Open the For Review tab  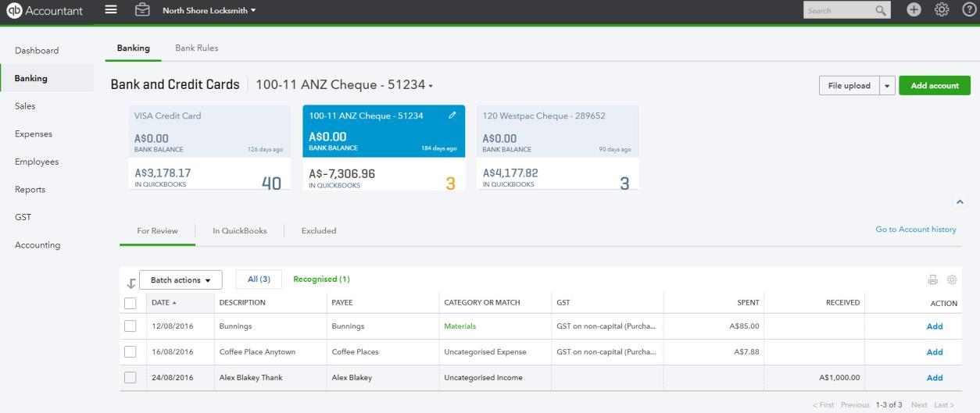coord(157,231)
